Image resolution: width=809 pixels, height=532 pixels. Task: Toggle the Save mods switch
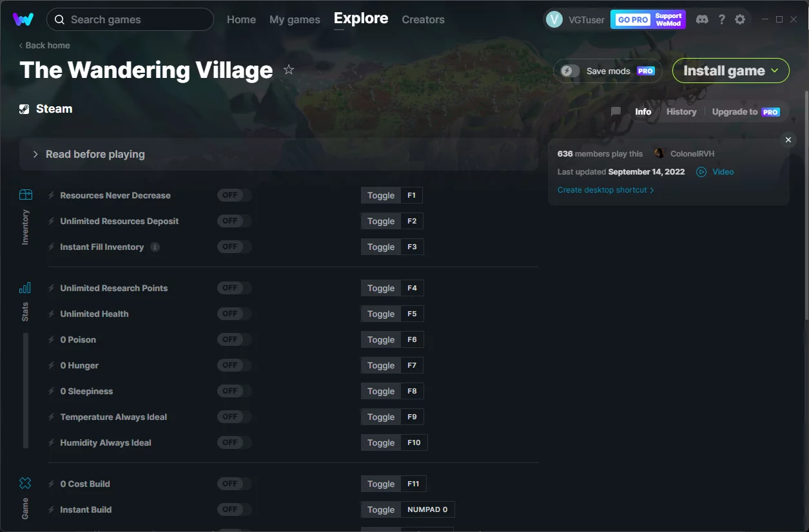pyautogui.click(x=570, y=71)
